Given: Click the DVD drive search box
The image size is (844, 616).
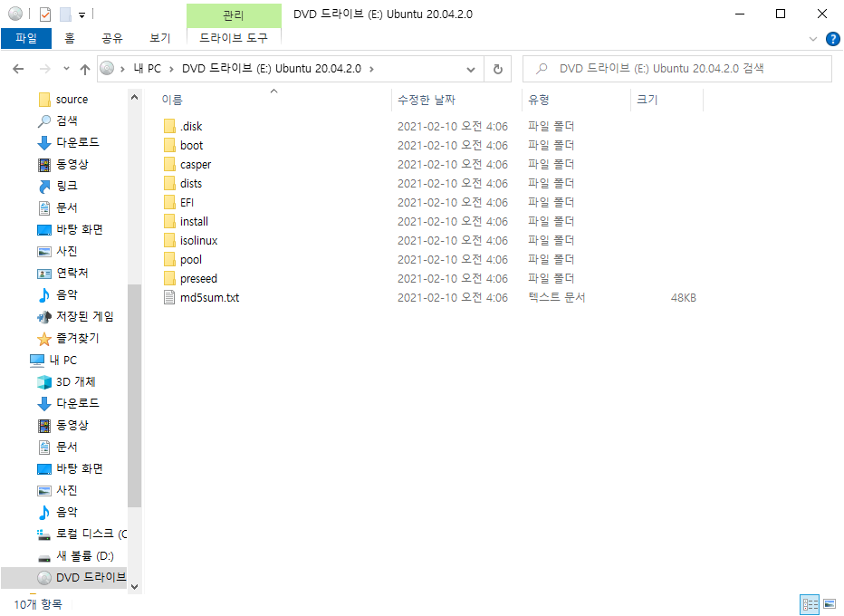Looking at the screenshot, I should tap(677, 69).
